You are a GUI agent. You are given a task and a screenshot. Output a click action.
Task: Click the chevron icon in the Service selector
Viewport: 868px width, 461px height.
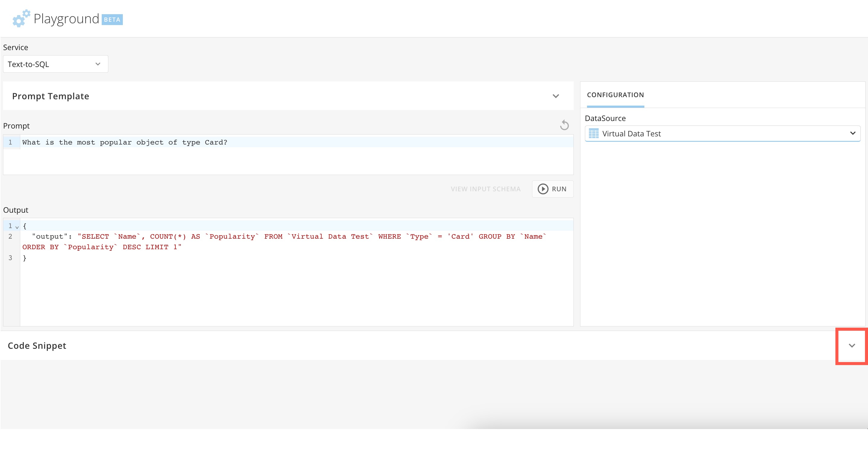[98, 64]
